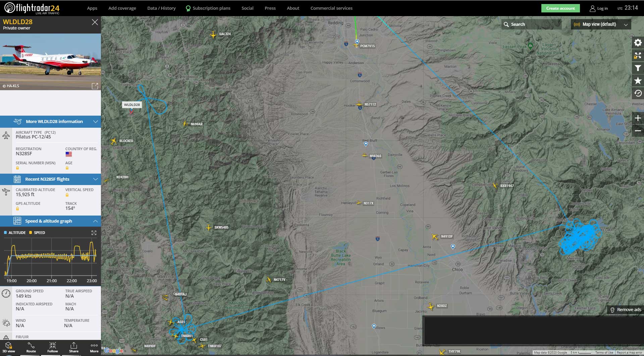Collapse Speed & altitude graph section
Viewport: 644px width, 356px height.
pos(50,221)
